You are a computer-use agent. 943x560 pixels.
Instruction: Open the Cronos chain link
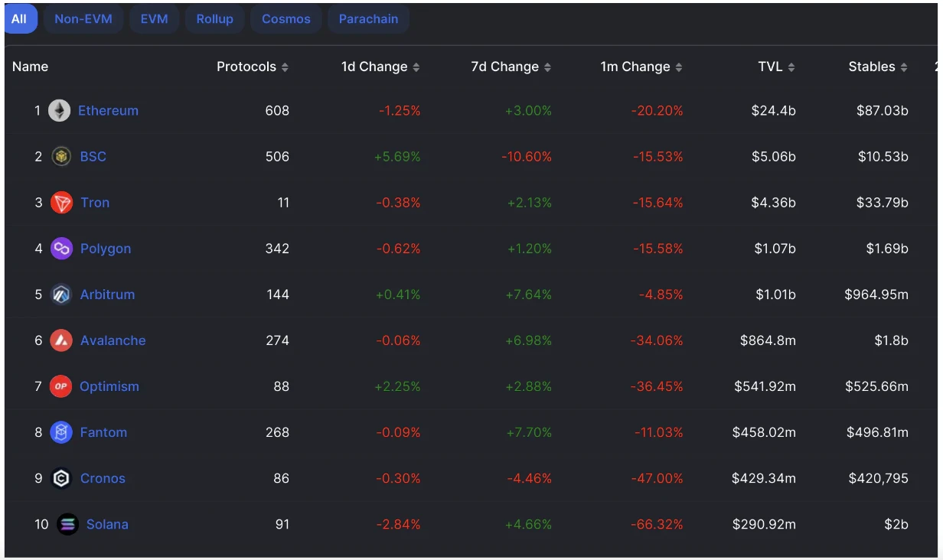click(103, 478)
